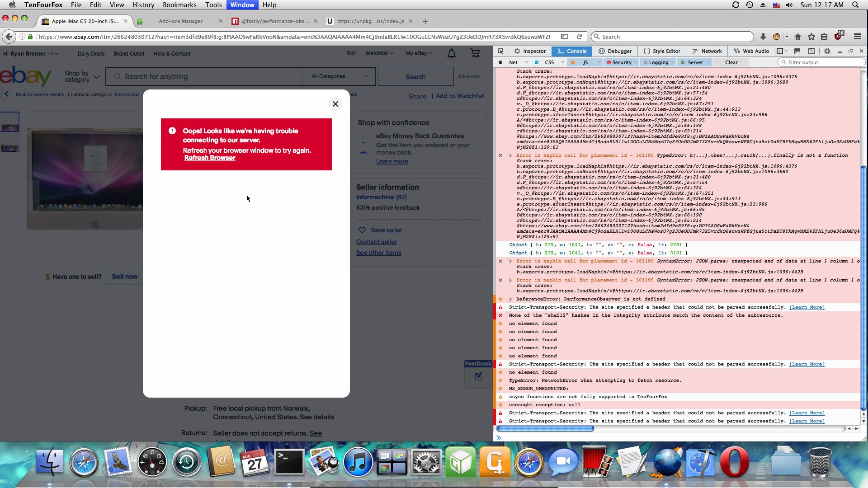868x488 pixels.
Task: Open uBlock Origin shield icon
Action: pos(838,36)
